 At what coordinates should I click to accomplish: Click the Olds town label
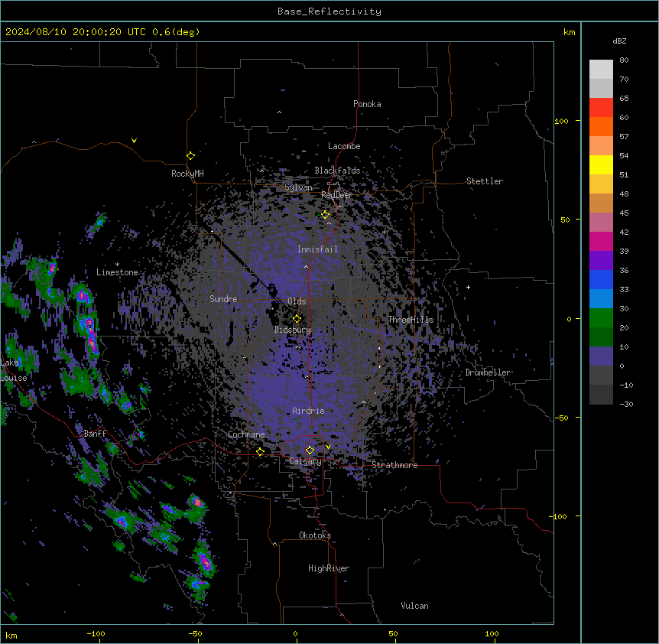coord(297,301)
